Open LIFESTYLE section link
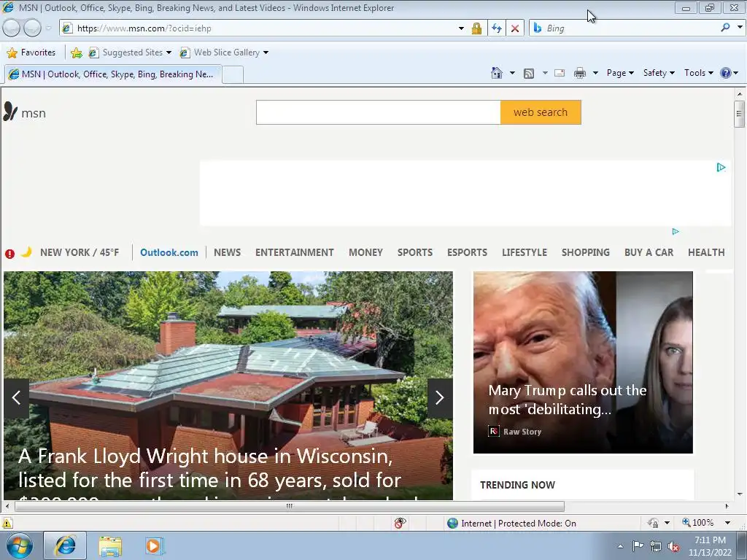This screenshot has width=747, height=560. tap(525, 252)
